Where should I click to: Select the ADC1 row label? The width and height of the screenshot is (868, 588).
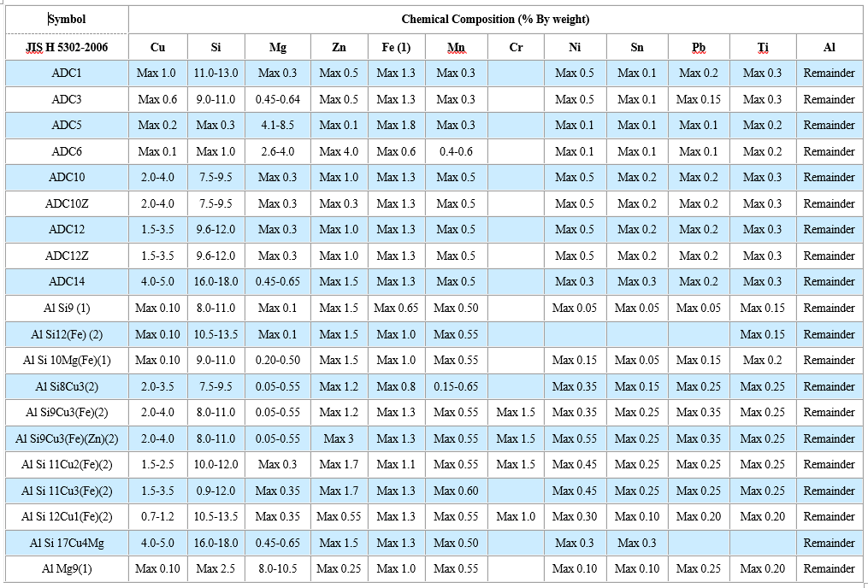point(67,73)
